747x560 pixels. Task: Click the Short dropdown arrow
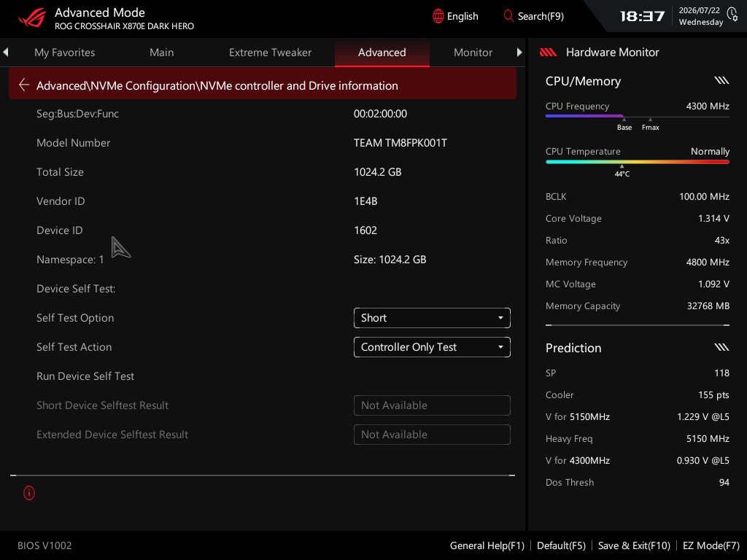500,318
